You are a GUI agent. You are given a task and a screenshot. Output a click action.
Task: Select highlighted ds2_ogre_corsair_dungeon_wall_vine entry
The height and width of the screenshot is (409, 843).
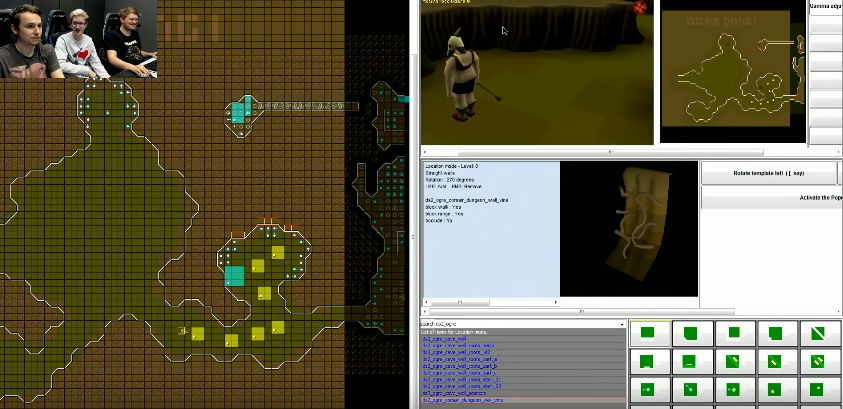(523, 400)
